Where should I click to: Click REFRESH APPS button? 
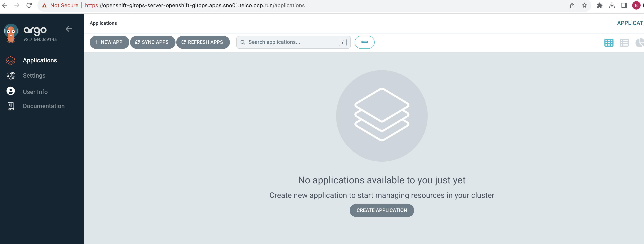pyautogui.click(x=203, y=42)
